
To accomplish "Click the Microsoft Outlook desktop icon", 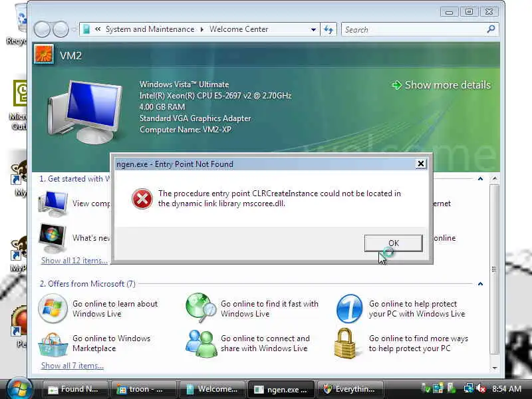I will tap(19, 105).
